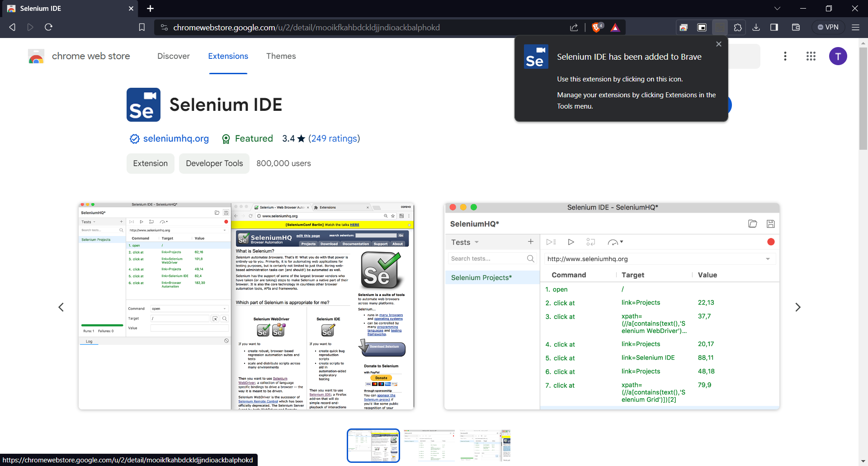Go to the Themes tab
Screen dimensions: 868x466
(281, 56)
